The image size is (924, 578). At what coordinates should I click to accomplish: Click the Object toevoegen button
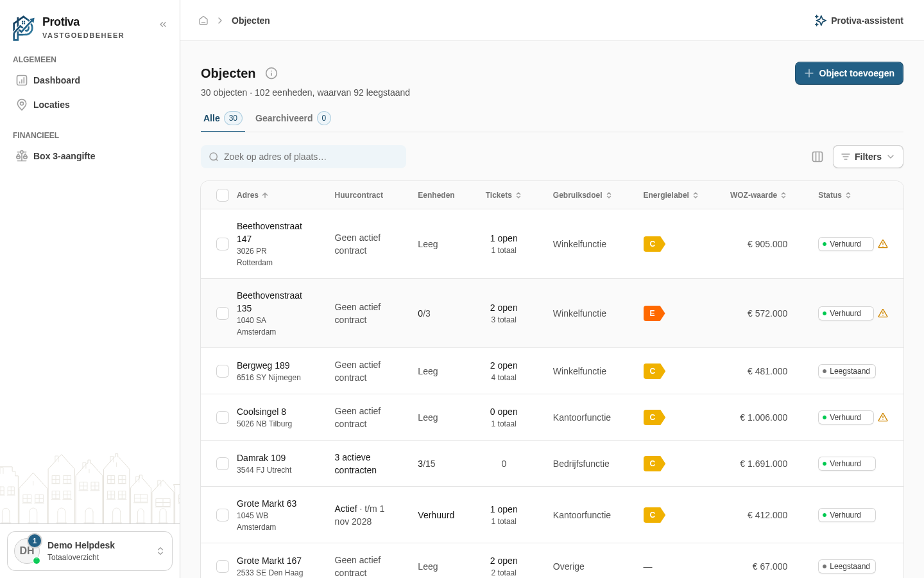pos(849,73)
